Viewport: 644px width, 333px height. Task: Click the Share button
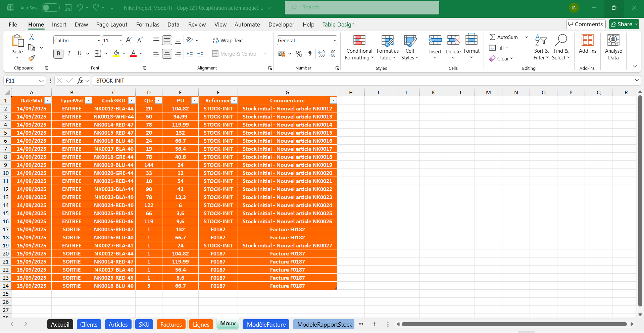point(624,24)
